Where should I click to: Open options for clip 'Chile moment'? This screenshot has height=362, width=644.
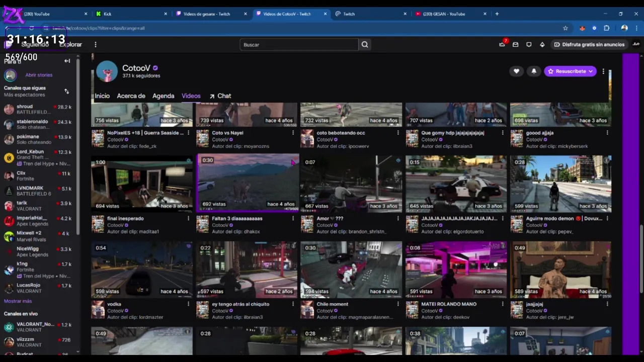click(x=397, y=304)
